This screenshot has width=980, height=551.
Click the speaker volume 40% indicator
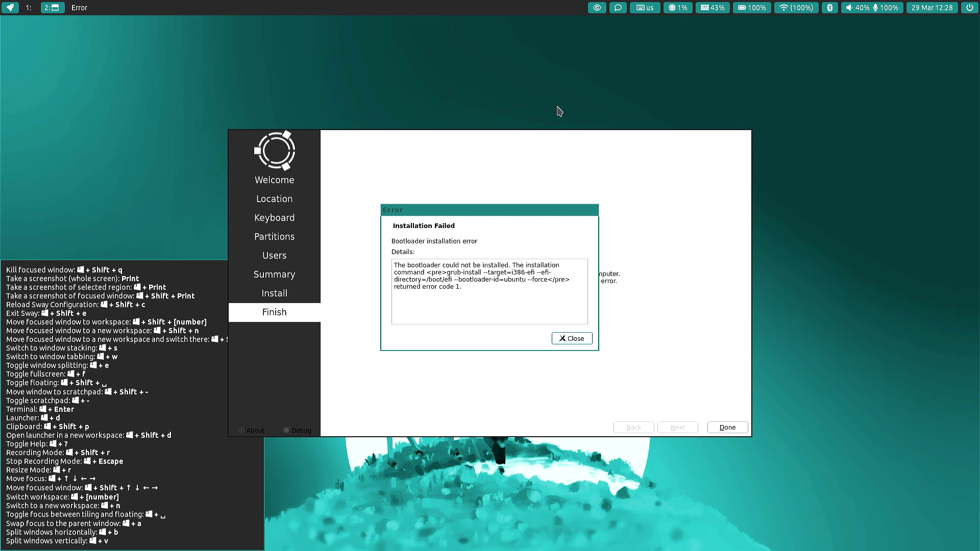coord(857,8)
